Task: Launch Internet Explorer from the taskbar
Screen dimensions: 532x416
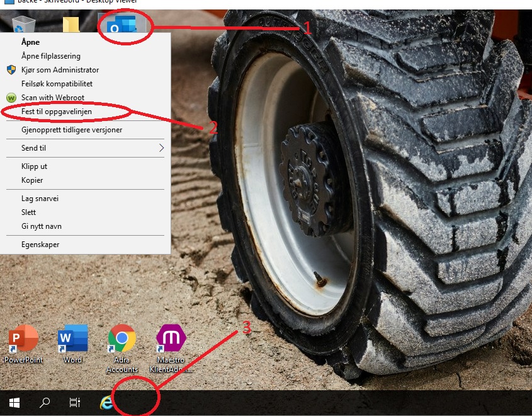Action: 106,403
